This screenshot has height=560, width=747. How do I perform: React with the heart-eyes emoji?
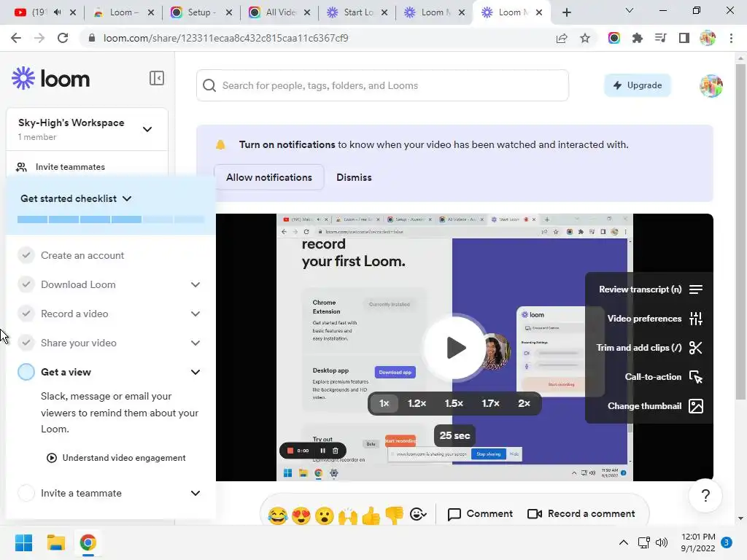pos(301,516)
